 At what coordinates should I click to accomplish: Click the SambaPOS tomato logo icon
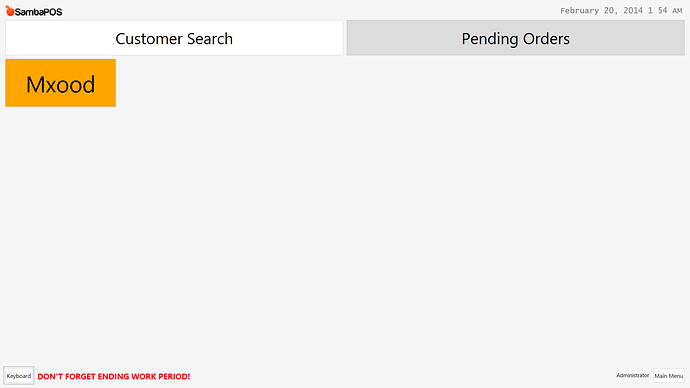(10, 11)
